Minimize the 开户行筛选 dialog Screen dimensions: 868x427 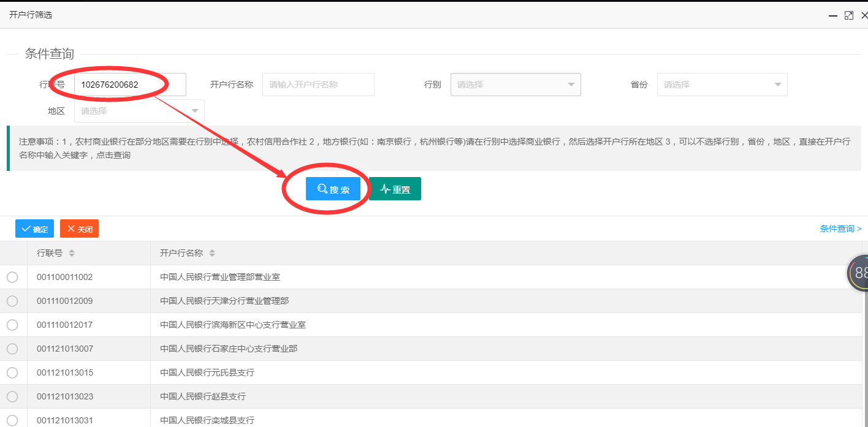pyautogui.click(x=832, y=15)
